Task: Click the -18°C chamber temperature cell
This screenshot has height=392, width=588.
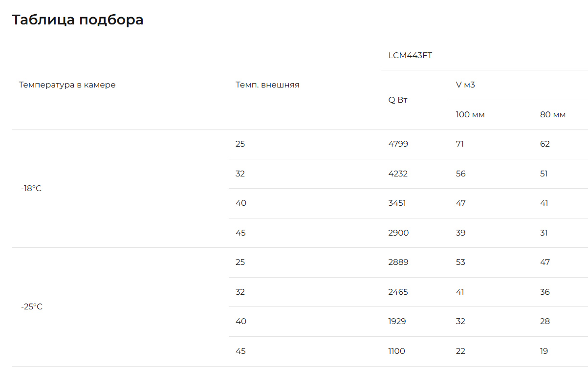Action: tap(31, 189)
